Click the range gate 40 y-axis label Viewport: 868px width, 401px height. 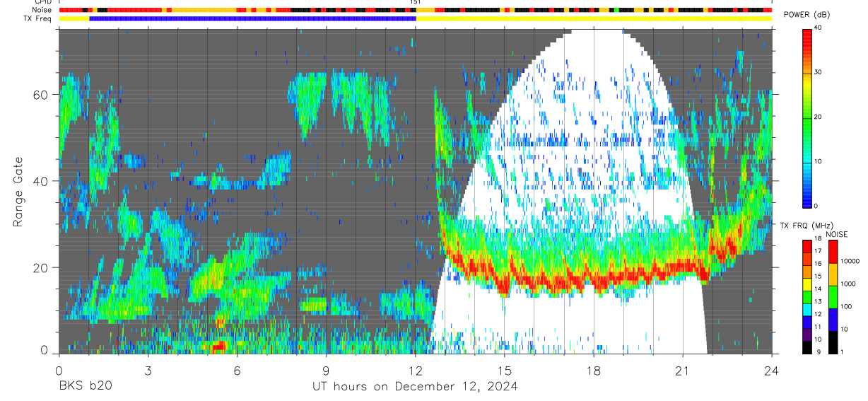point(41,180)
